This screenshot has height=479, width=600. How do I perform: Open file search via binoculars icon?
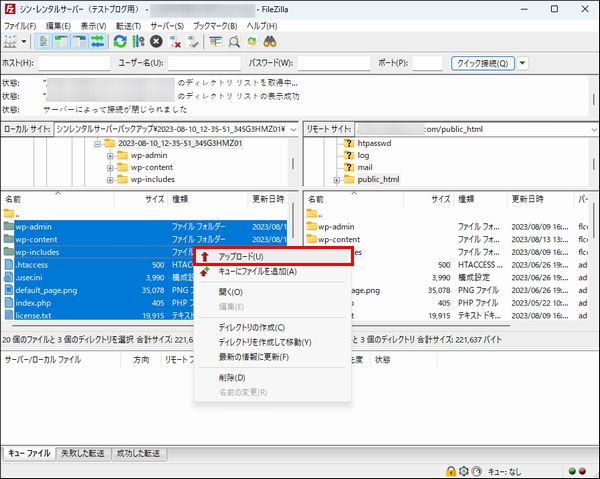pos(270,41)
